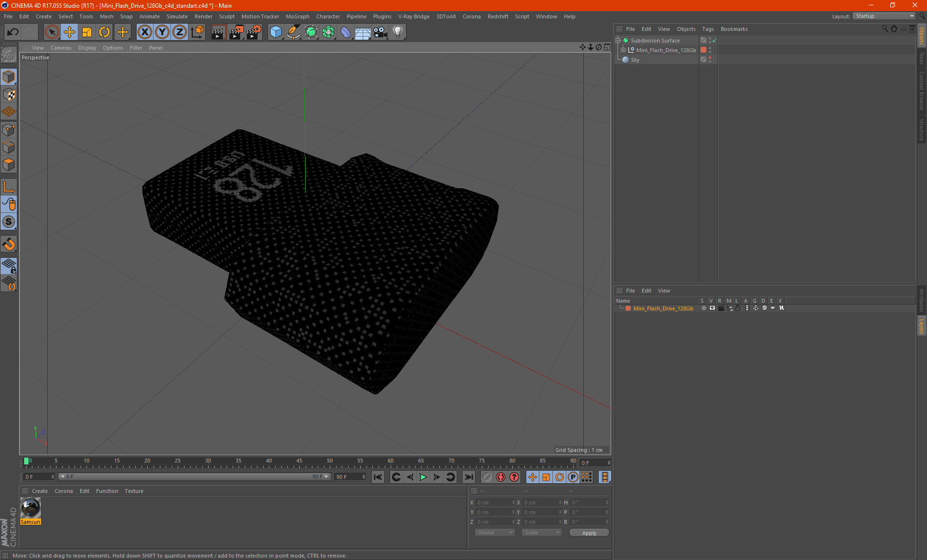Click the coordinate system icon
Screen dimensions: 927x560
[197, 32]
